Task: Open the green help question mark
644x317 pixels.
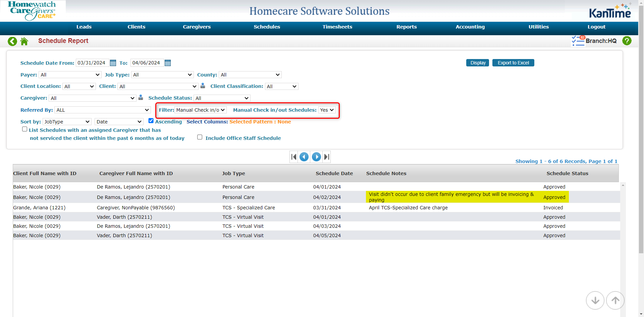Action: tap(627, 41)
